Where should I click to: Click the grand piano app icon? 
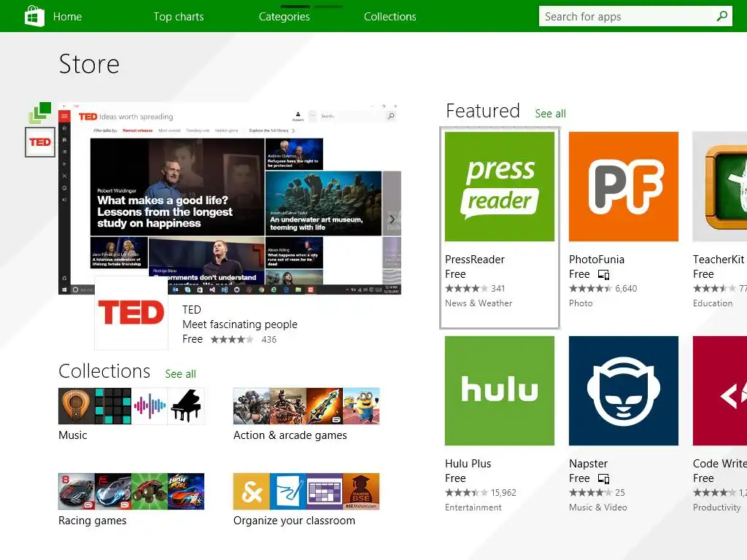(186, 406)
